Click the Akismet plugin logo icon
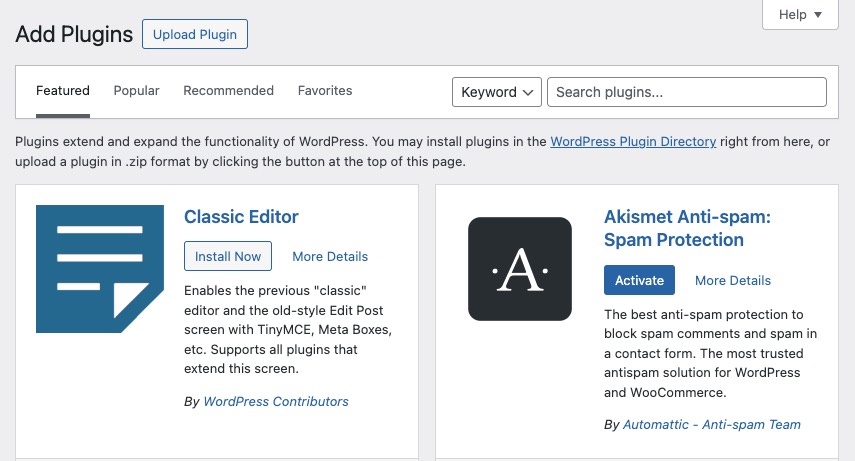This screenshot has width=855, height=461. pyautogui.click(x=520, y=269)
